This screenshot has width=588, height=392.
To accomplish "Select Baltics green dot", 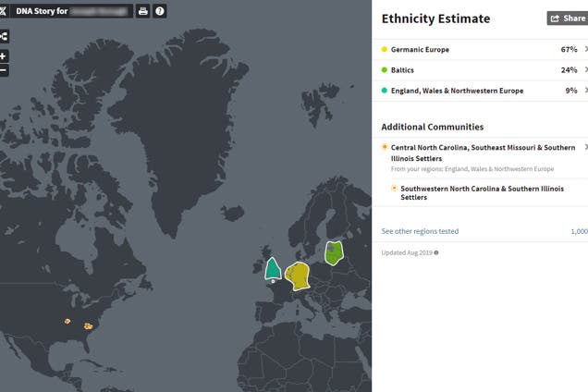I will click(384, 69).
